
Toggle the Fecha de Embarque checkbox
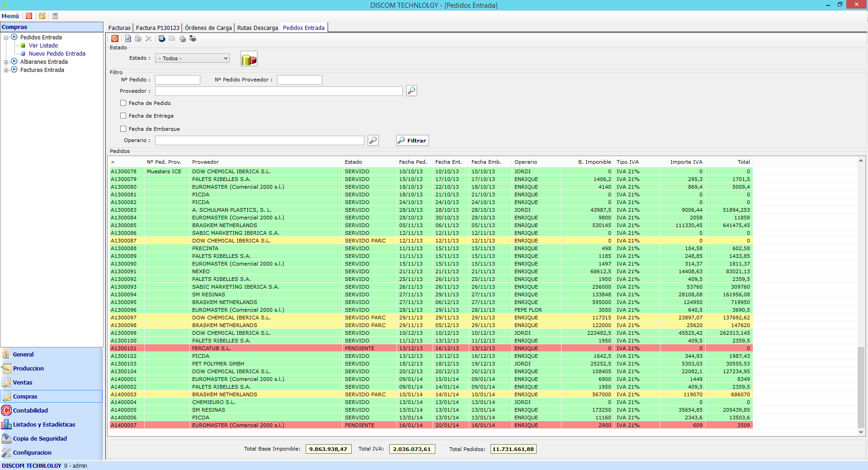point(123,129)
